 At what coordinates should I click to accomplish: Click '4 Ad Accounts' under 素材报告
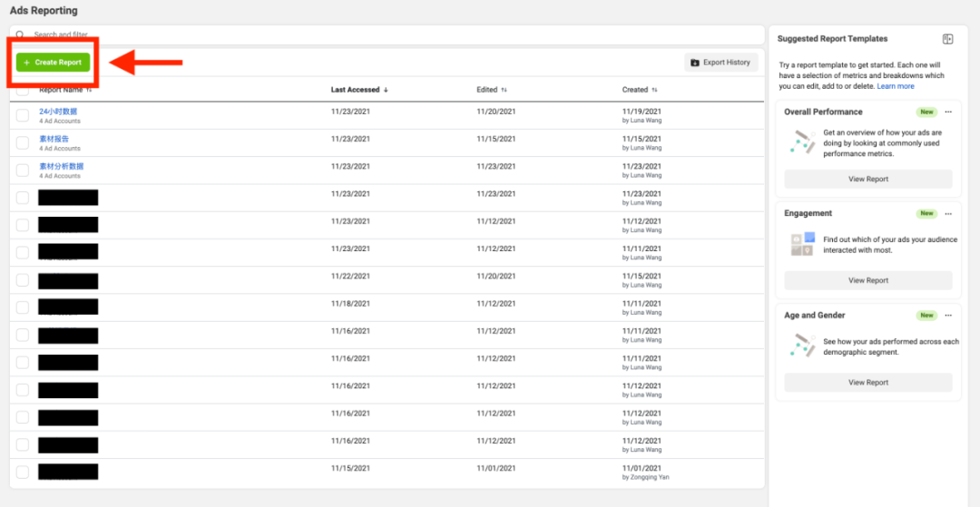(59, 149)
